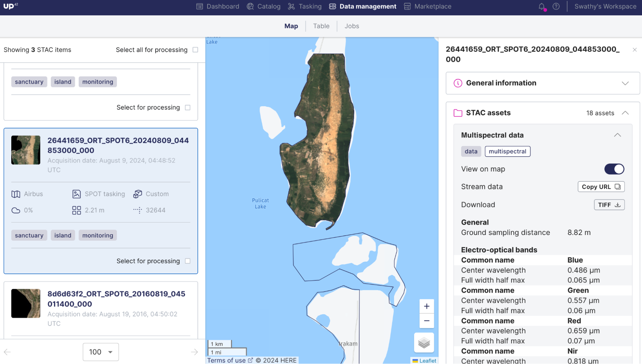Viewport: 642px width, 364px height.
Task: Open item 26441659_ORT_SPOT6 title
Action: [x=118, y=145]
